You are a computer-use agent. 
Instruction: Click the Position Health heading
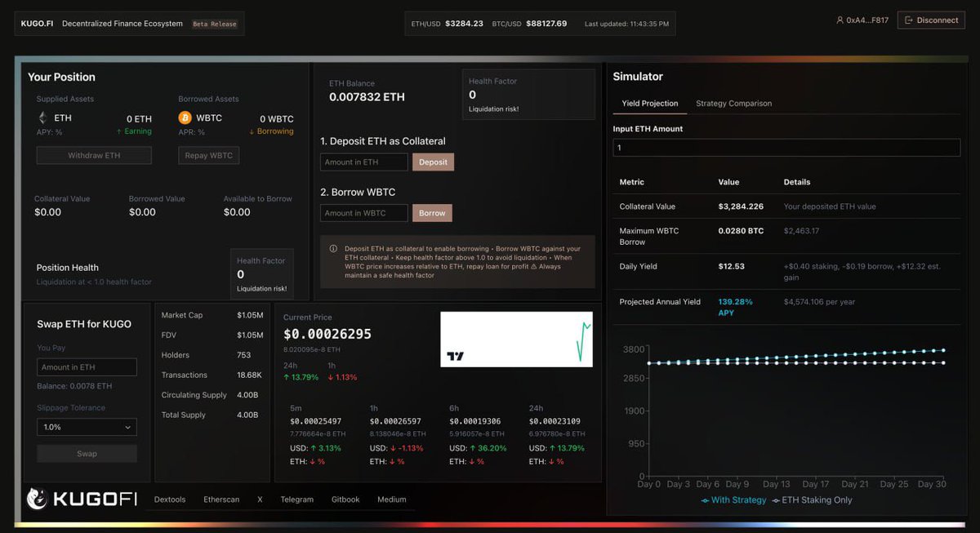coord(68,268)
